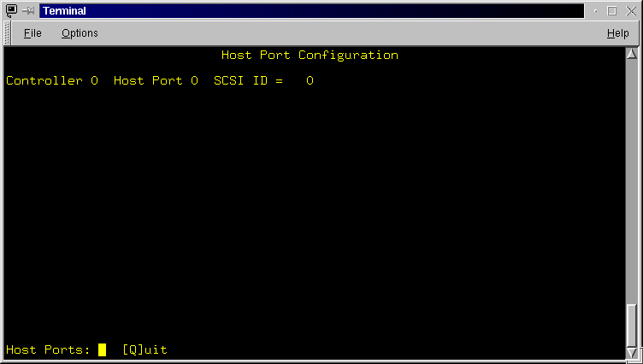Click the menu bar drag handle
The image size is (643, 364).
(7, 33)
